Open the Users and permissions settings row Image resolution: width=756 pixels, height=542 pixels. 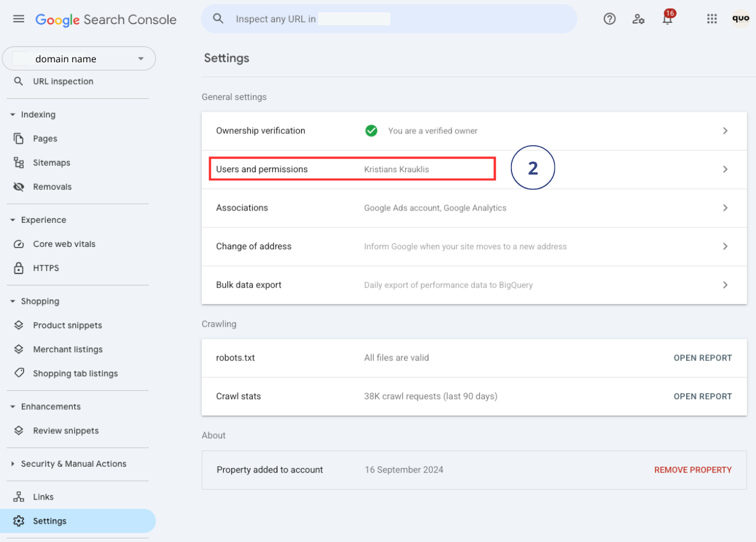pyautogui.click(x=352, y=169)
